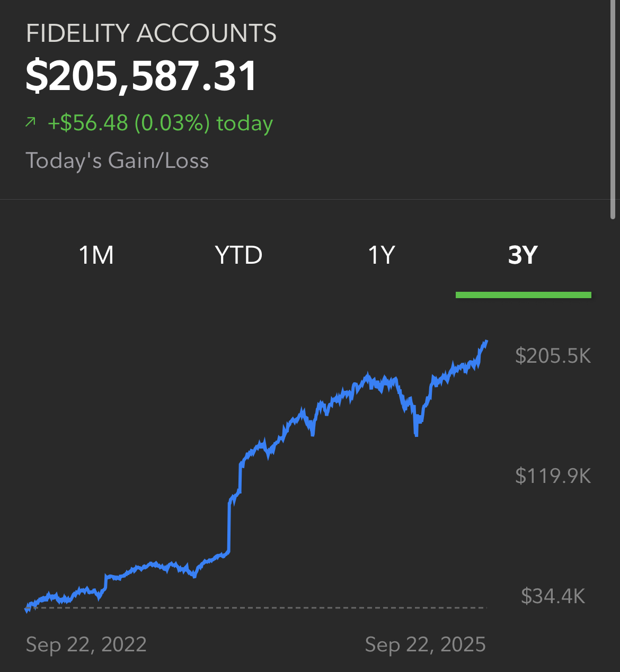This screenshot has height=672, width=620.
Task: Click the green up-right gain arrow icon
Action: click(x=31, y=123)
